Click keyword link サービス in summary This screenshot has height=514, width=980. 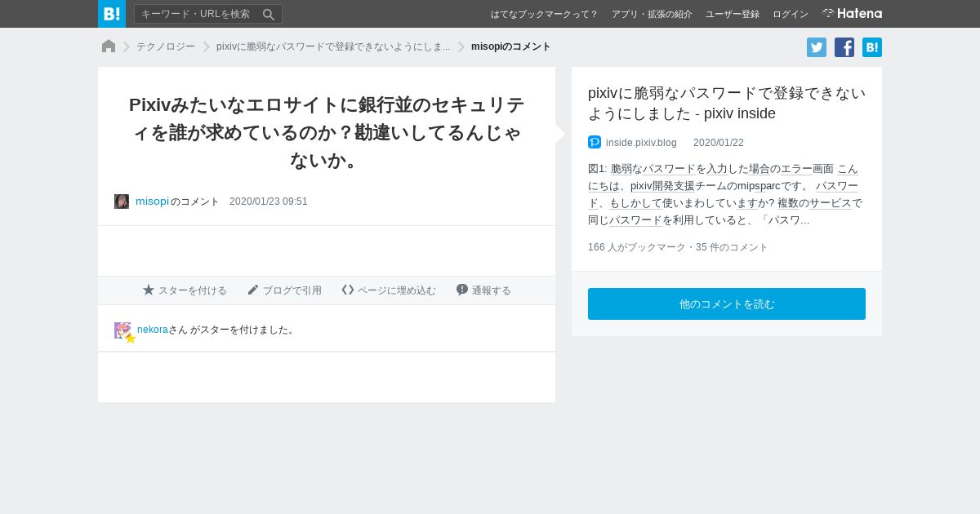click(831, 203)
